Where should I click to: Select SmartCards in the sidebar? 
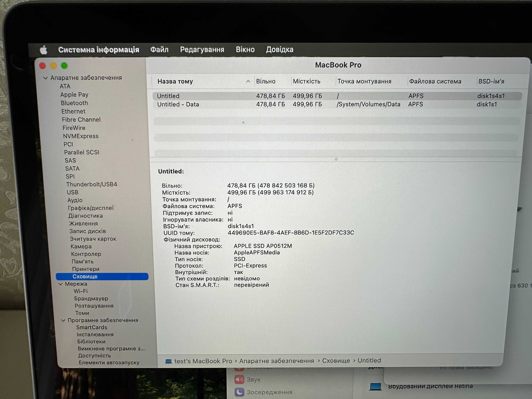tap(92, 328)
